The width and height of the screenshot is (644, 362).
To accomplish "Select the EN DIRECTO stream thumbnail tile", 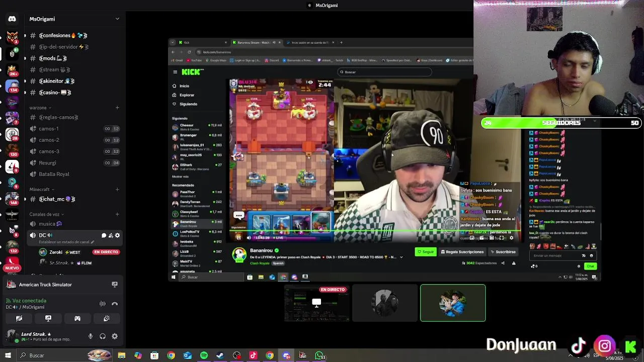I will coord(317,303).
